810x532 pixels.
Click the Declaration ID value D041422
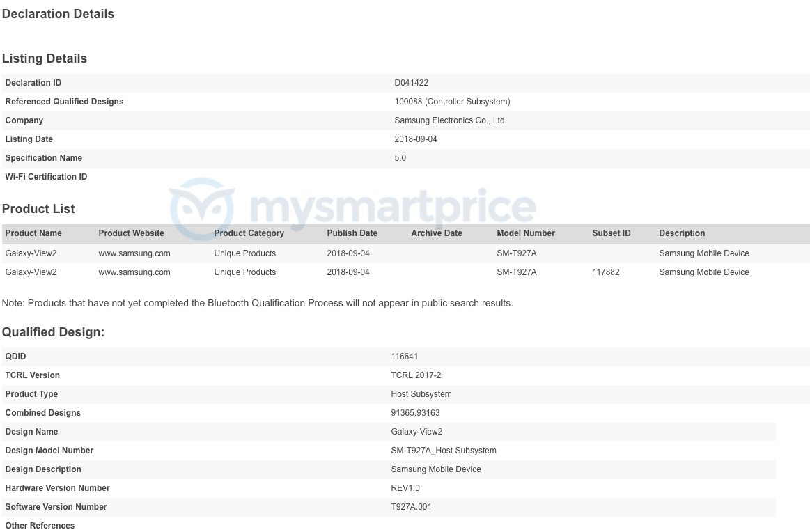pos(412,83)
